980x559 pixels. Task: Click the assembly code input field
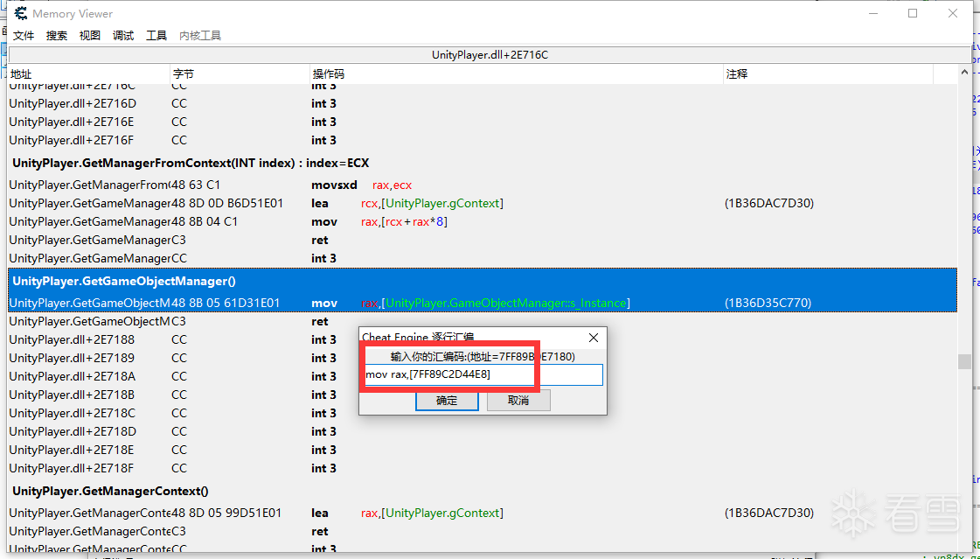[x=483, y=374]
